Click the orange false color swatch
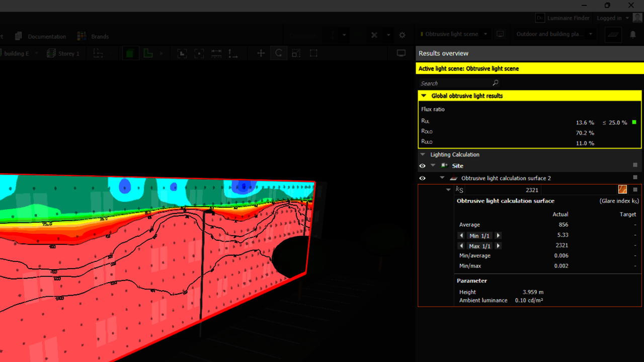 (x=622, y=190)
